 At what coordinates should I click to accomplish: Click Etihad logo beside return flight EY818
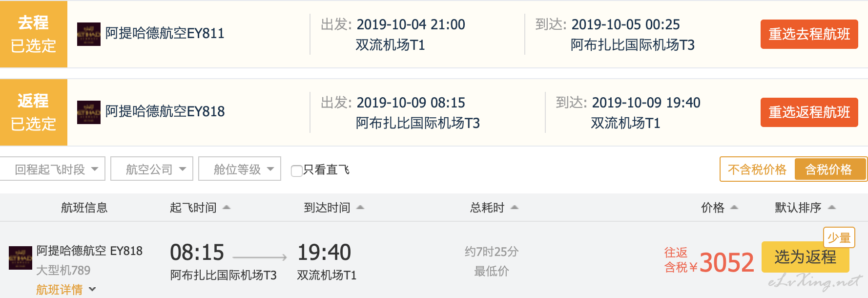click(88, 112)
